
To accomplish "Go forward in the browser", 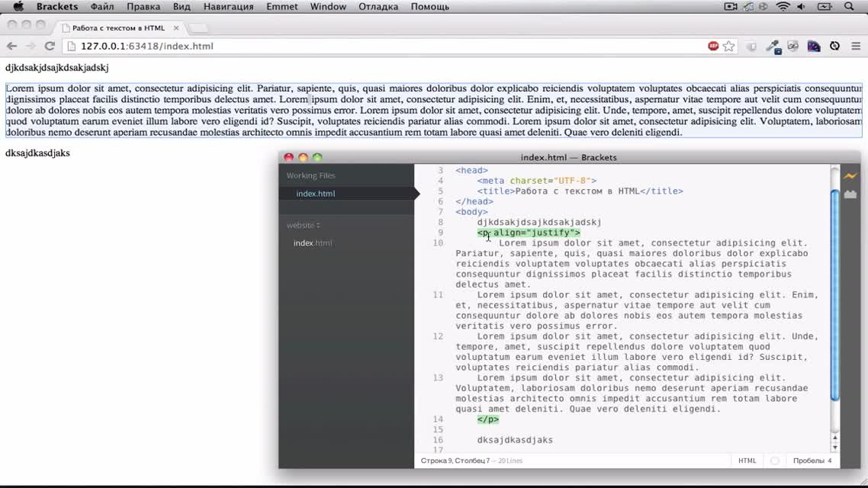I will [x=31, y=46].
